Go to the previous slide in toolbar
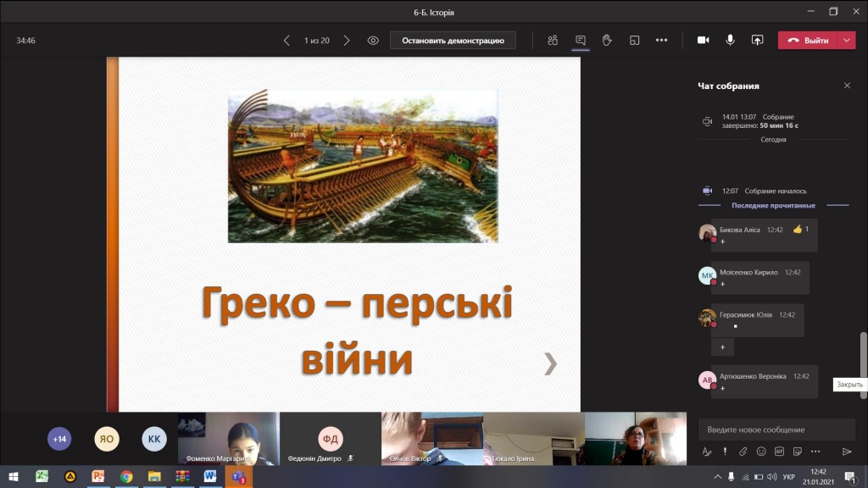The height and width of the screenshot is (488, 868). click(287, 41)
